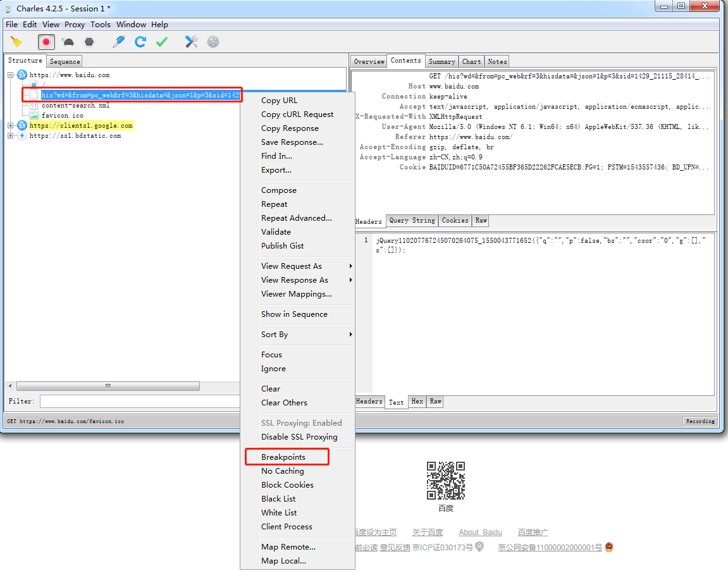The width and height of the screenshot is (728, 573).
Task: Collapse the www.baidu.com tree node
Action: [10, 75]
